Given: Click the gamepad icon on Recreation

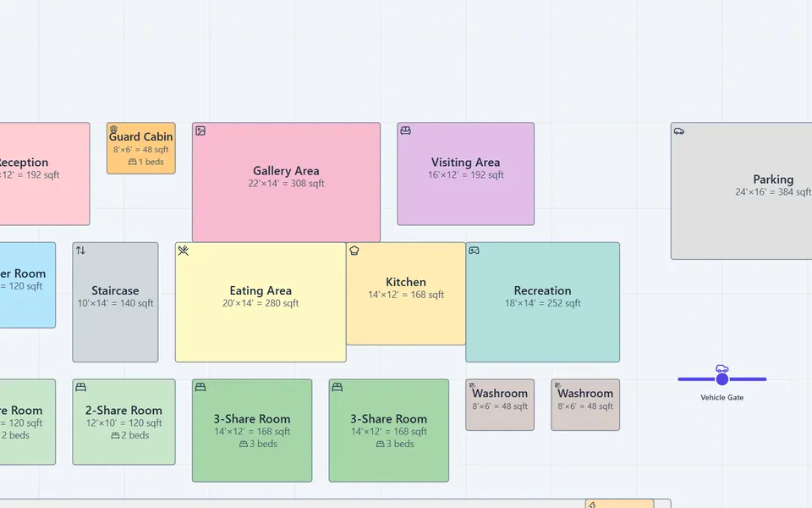Looking at the screenshot, I should point(474,251).
